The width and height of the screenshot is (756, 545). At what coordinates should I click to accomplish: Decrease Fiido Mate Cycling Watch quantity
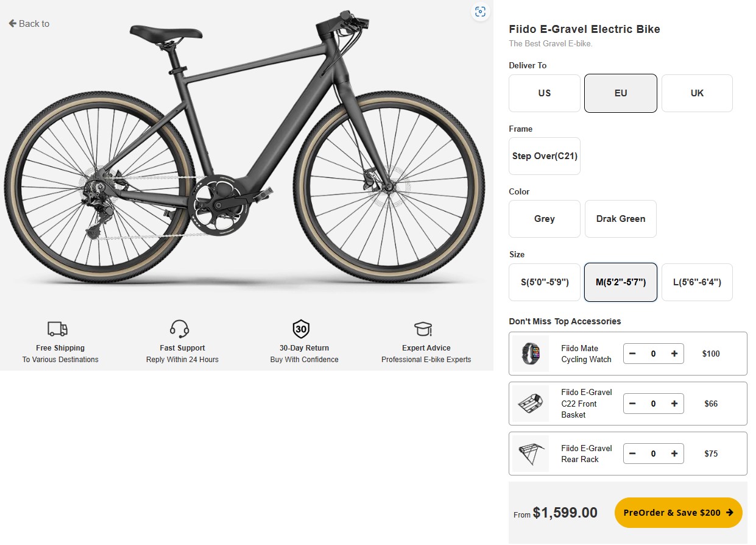(632, 354)
